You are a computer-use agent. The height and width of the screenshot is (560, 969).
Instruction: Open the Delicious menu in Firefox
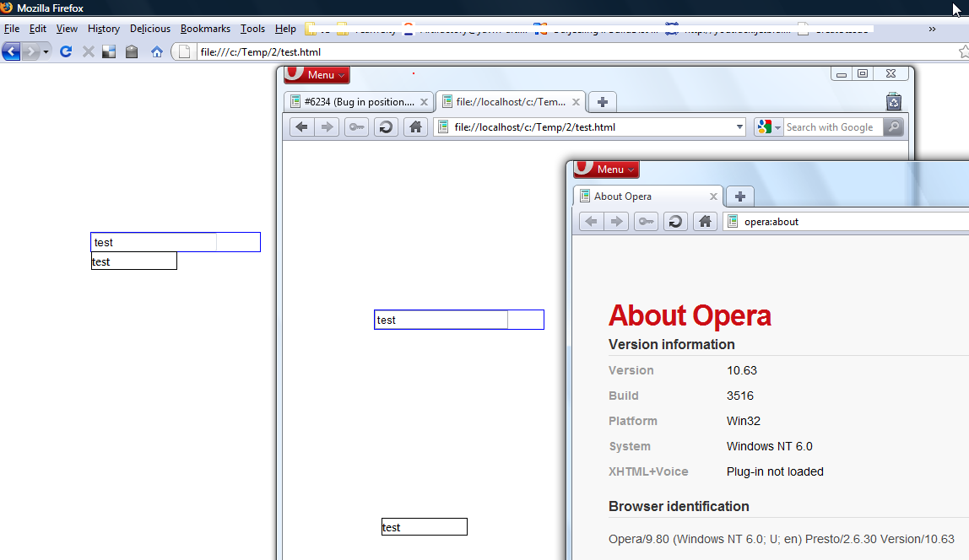click(150, 29)
